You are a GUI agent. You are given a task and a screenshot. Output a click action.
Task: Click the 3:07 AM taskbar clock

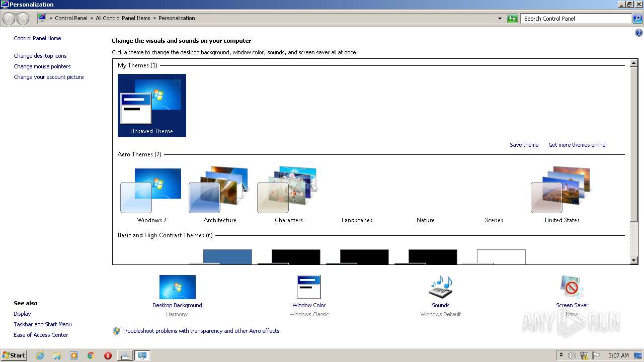[x=618, y=355]
